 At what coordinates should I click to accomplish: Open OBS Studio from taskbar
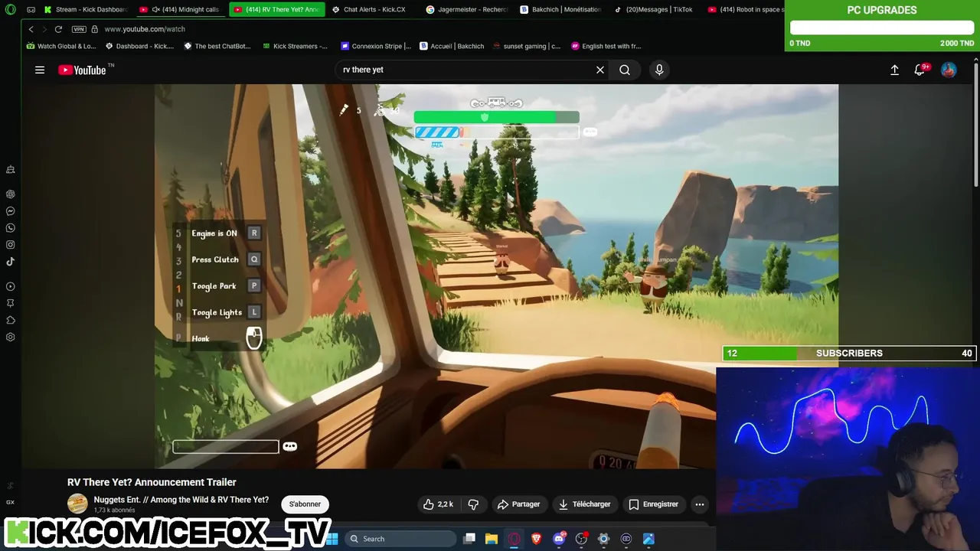(581, 539)
